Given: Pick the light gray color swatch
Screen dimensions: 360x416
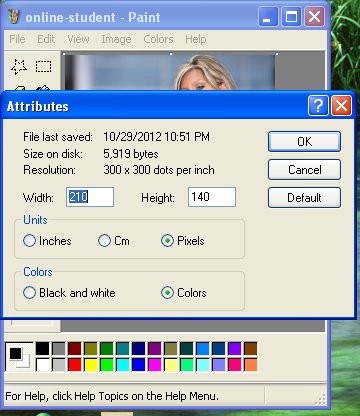Looking at the screenshot, I should tap(58, 365).
